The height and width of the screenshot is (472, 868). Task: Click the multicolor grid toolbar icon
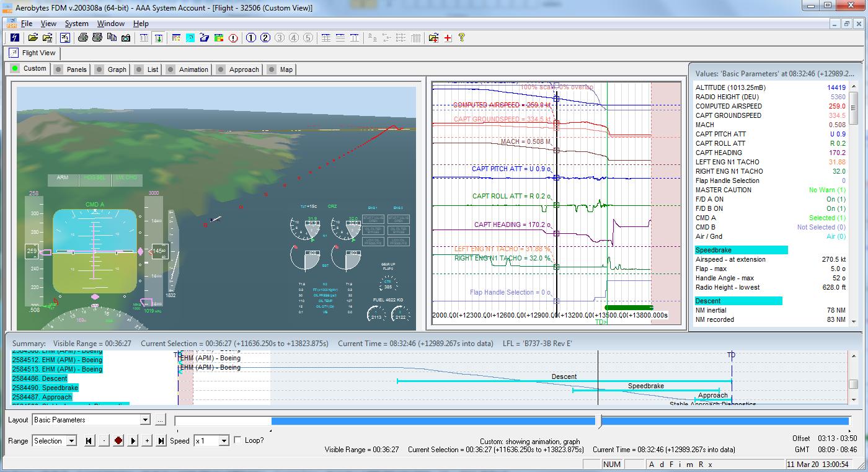pos(219,38)
